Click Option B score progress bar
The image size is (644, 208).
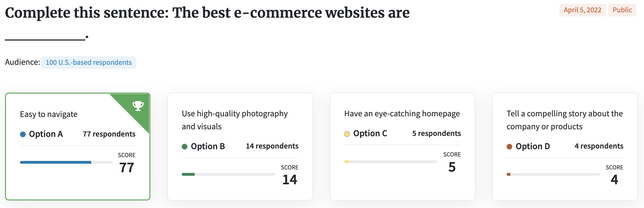pyautogui.click(x=228, y=174)
